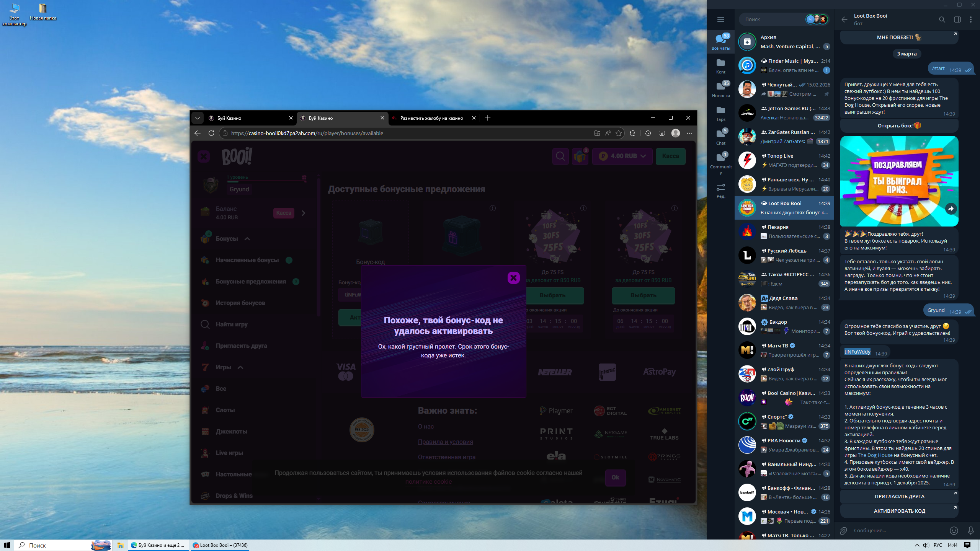The width and height of the screenshot is (980, 551).
Task: Click the voice message microphone icon
Action: coord(970,530)
